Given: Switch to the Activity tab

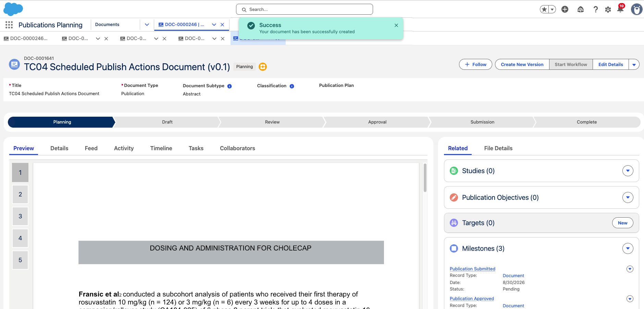Looking at the screenshot, I should tap(124, 148).
